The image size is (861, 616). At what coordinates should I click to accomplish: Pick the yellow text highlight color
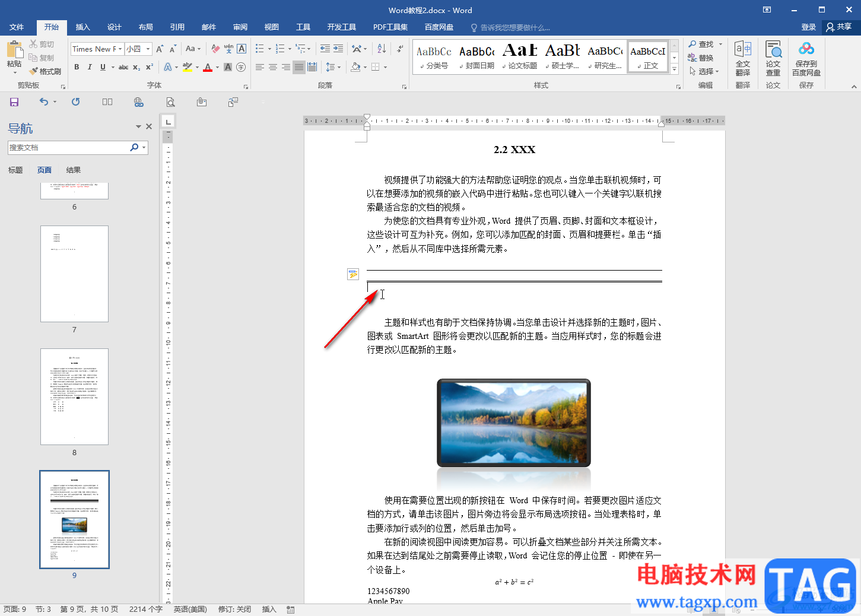pyautogui.click(x=187, y=67)
